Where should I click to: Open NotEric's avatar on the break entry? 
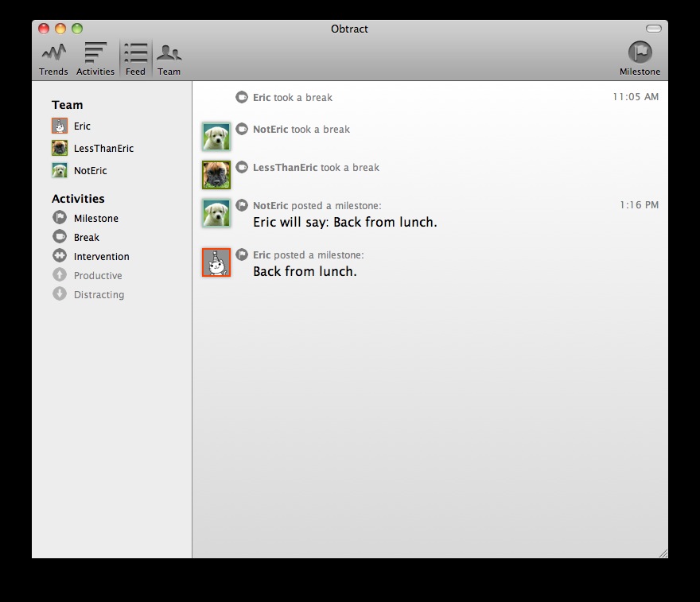[x=216, y=137]
